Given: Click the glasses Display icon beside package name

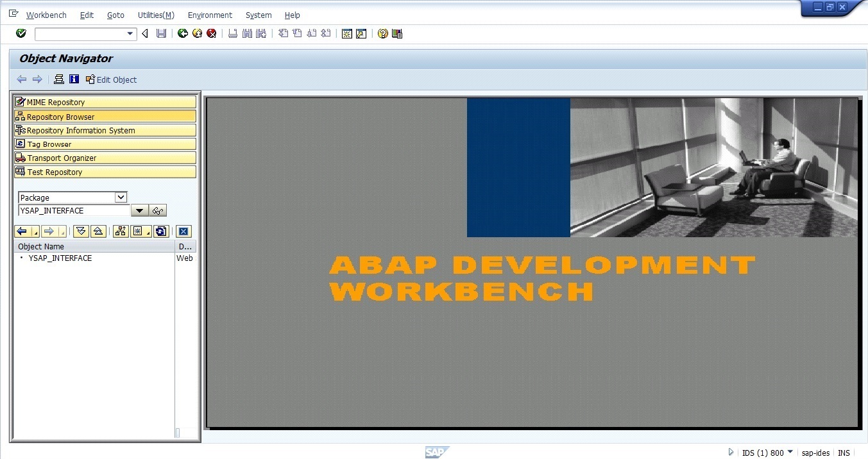Looking at the screenshot, I should [158, 211].
